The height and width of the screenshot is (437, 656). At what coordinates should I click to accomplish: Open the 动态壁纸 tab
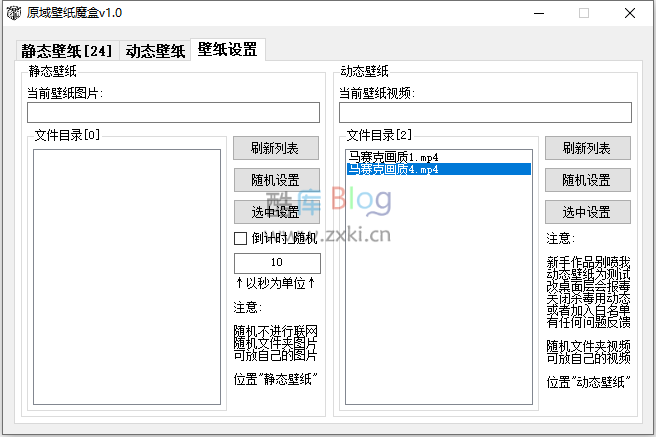[x=155, y=51]
